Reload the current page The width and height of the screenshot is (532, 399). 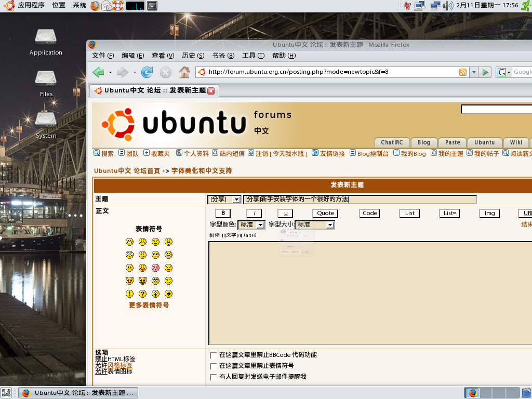[147, 72]
